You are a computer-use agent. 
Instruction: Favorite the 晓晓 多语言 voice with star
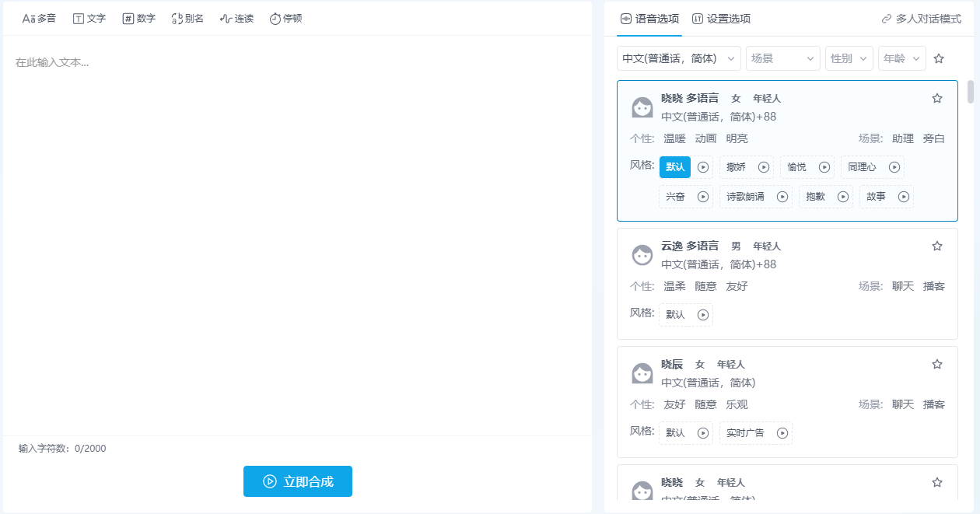tap(937, 98)
